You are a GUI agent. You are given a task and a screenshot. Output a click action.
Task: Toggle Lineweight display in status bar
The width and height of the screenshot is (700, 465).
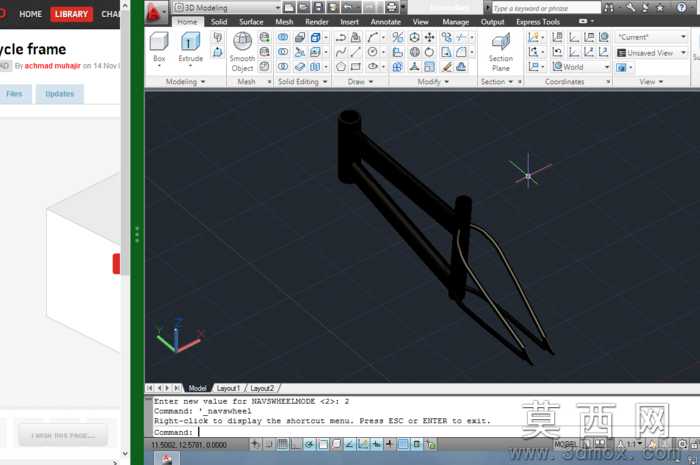click(x=390, y=444)
